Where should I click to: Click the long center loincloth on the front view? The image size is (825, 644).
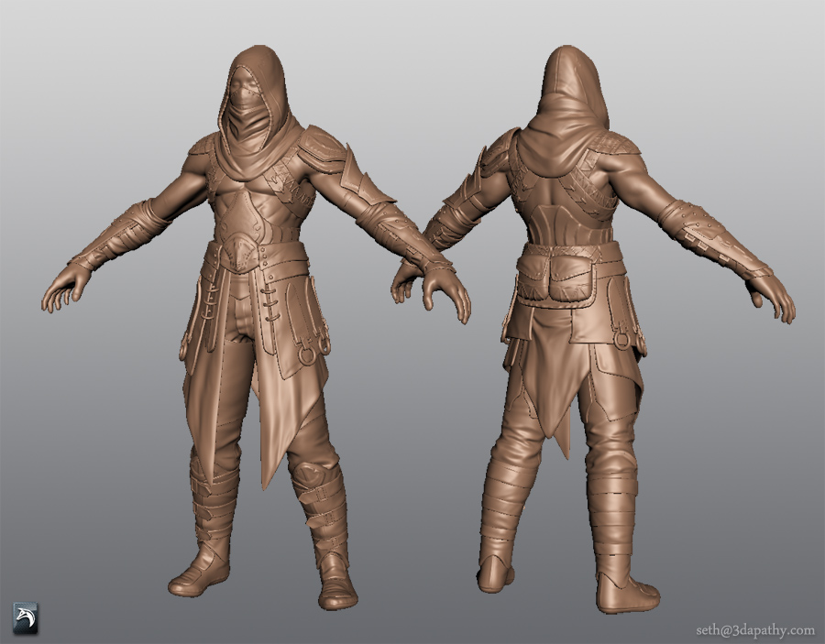point(271,423)
